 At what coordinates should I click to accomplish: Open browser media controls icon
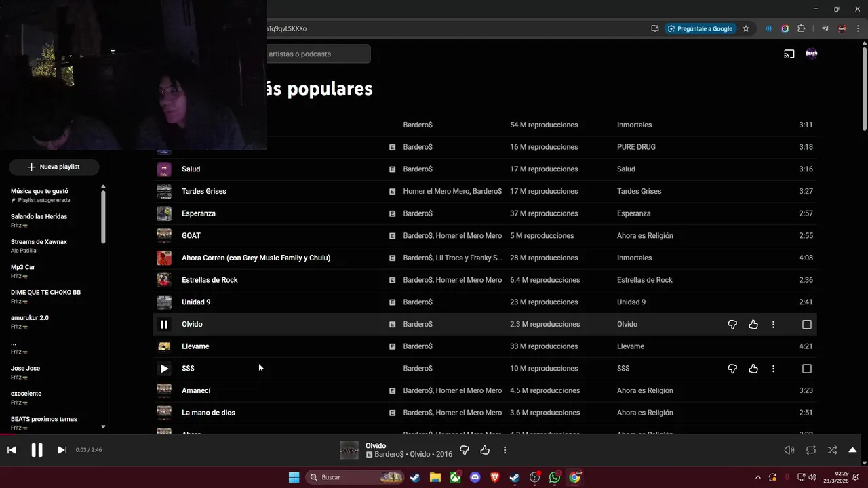tap(825, 28)
